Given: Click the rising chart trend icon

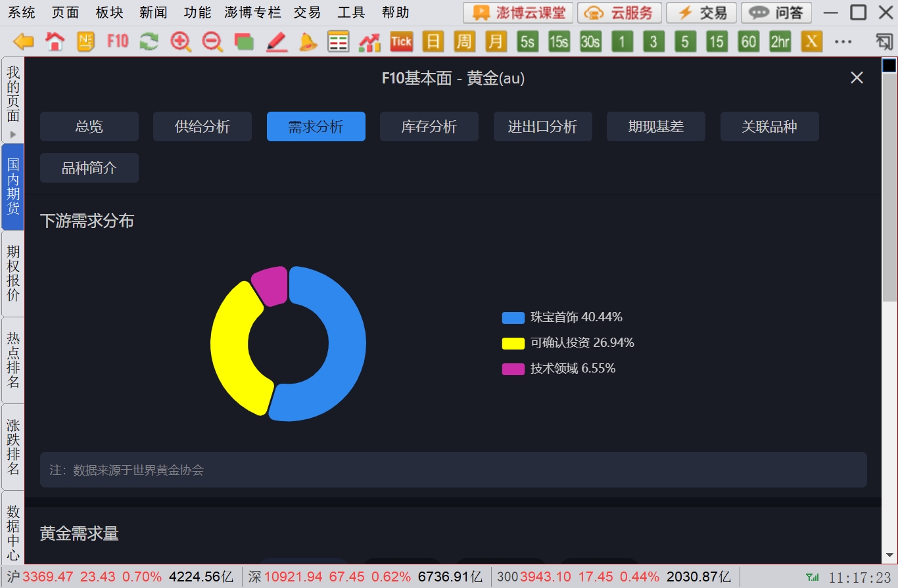Looking at the screenshot, I should point(370,42).
